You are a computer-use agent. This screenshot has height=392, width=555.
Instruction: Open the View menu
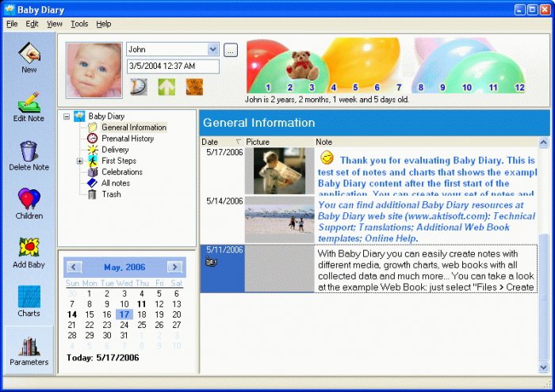(55, 24)
